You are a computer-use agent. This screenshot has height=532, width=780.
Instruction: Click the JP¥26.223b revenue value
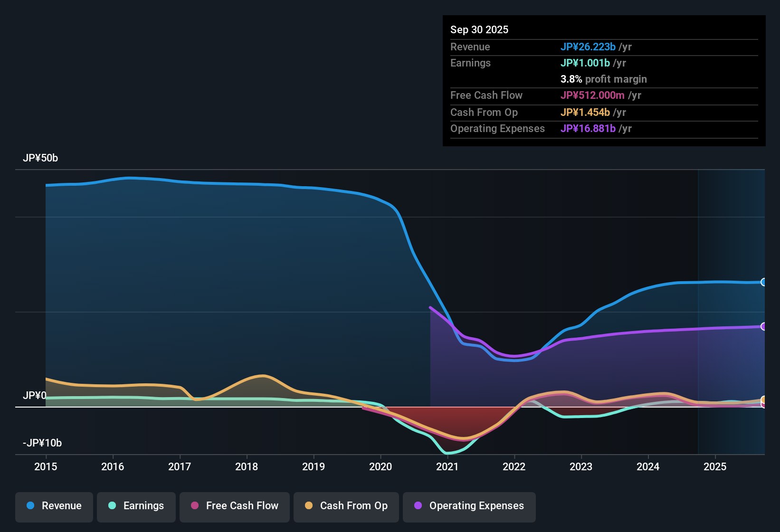click(589, 47)
